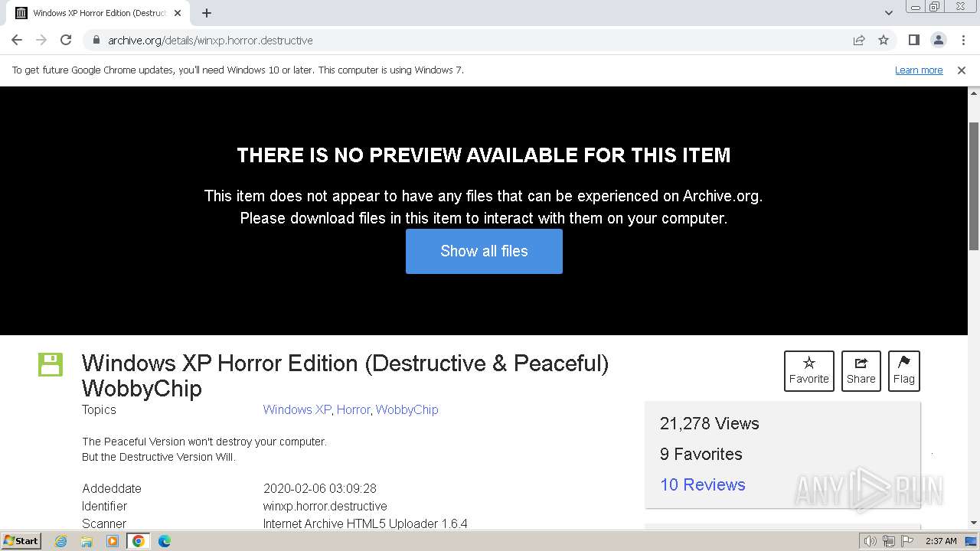Open the network tray icon
This screenshot has width=980, height=551.
click(888, 541)
